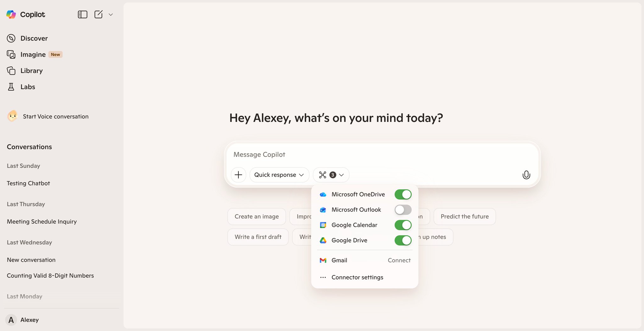Viewport: 644px width, 331px height.
Task: Open the Discover page
Action: pos(34,38)
